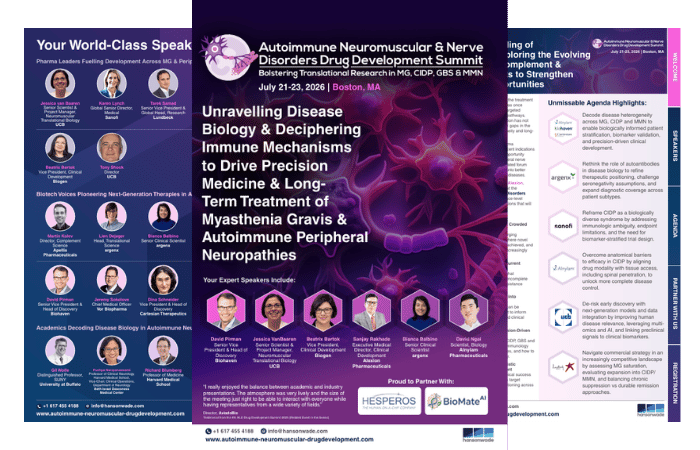
Task: Open the cover page website link
Action: point(289,439)
